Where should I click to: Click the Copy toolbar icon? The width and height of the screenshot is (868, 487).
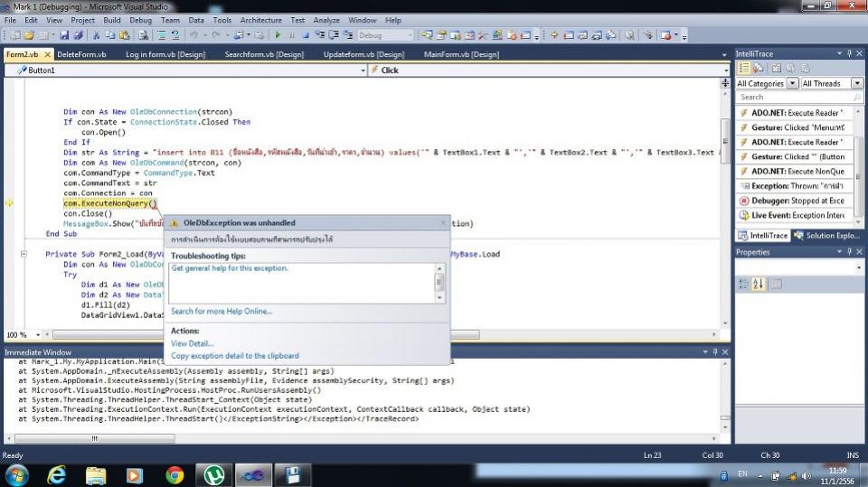tap(110, 35)
